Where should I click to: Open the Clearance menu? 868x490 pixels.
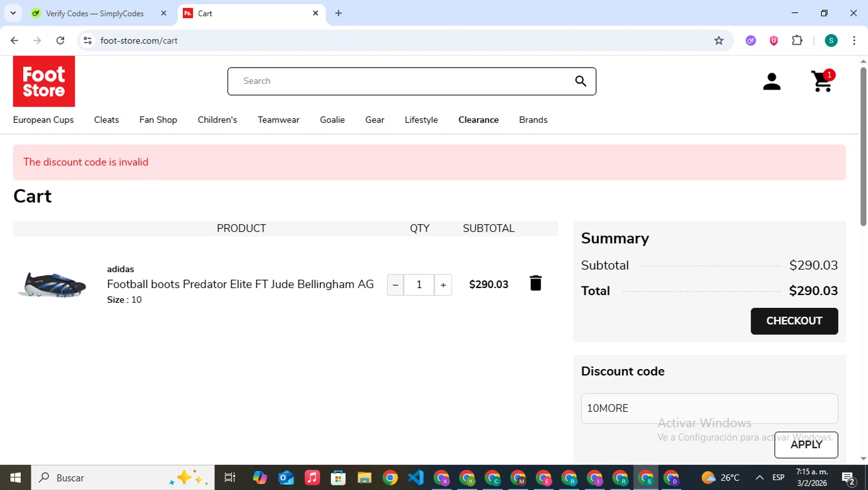click(x=479, y=120)
